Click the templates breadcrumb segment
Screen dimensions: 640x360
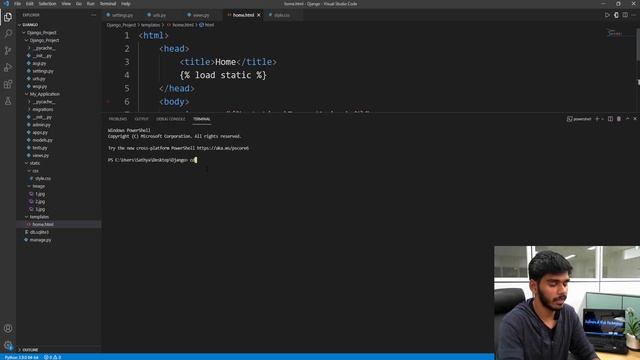(x=150, y=25)
